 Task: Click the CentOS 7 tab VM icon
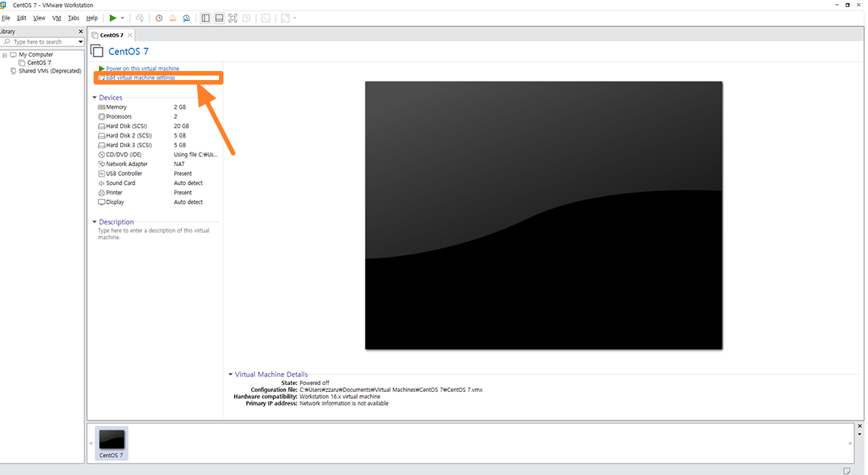(x=95, y=35)
